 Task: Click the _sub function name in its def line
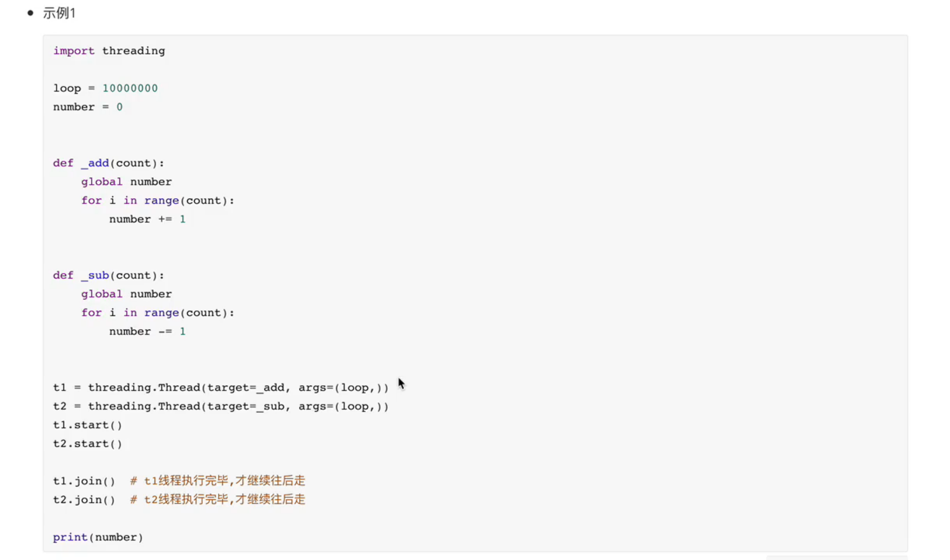tap(95, 275)
